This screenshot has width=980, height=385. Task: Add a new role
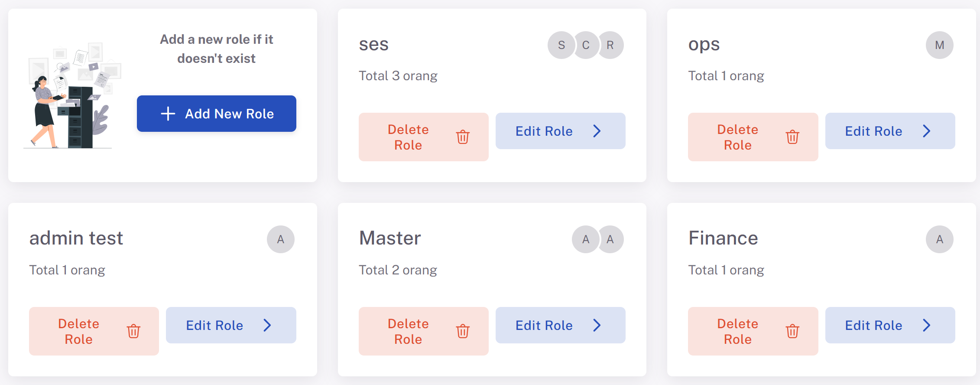(217, 114)
